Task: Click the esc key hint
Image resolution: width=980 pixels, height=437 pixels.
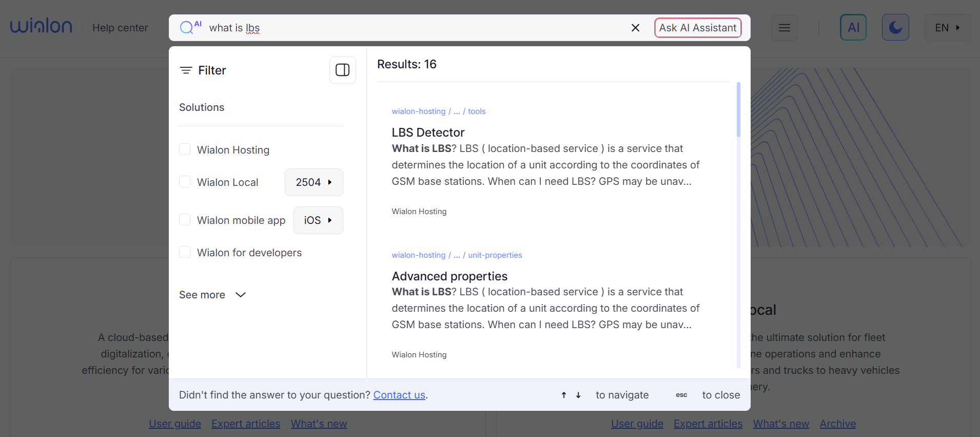Action: pos(681,395)
